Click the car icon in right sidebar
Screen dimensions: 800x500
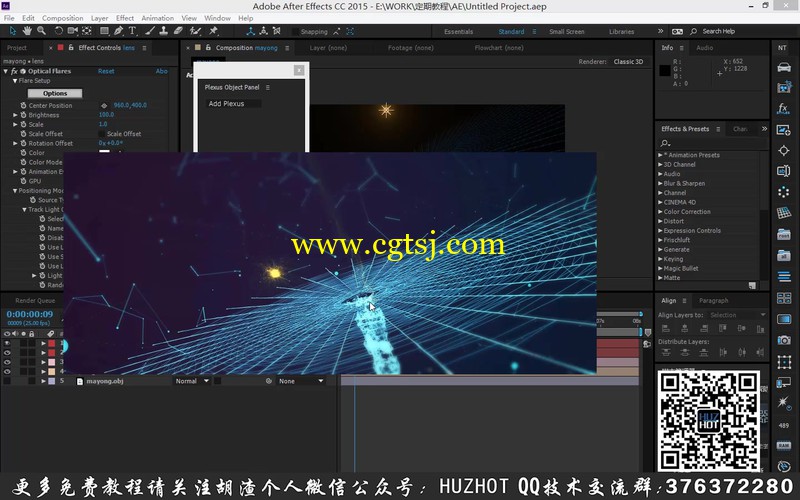tap(784, 67)
